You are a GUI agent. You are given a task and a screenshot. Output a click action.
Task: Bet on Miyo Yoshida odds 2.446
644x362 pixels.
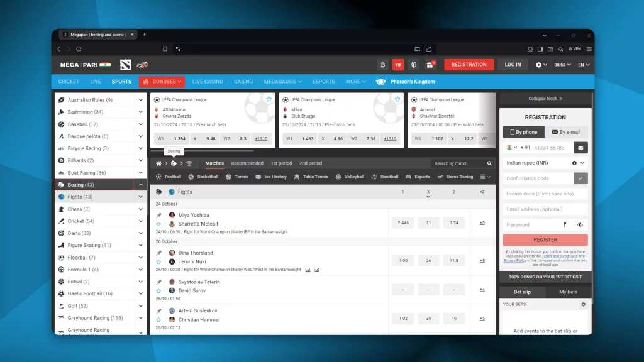pyautogui.click(x=403, y=223)
